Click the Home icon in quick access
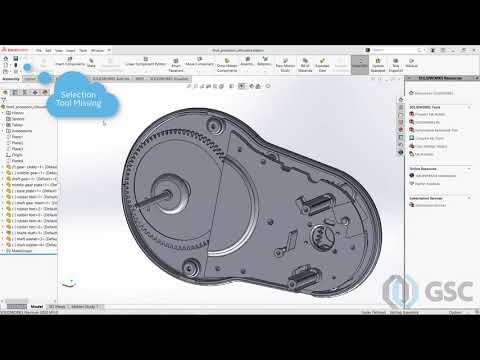 6,59
